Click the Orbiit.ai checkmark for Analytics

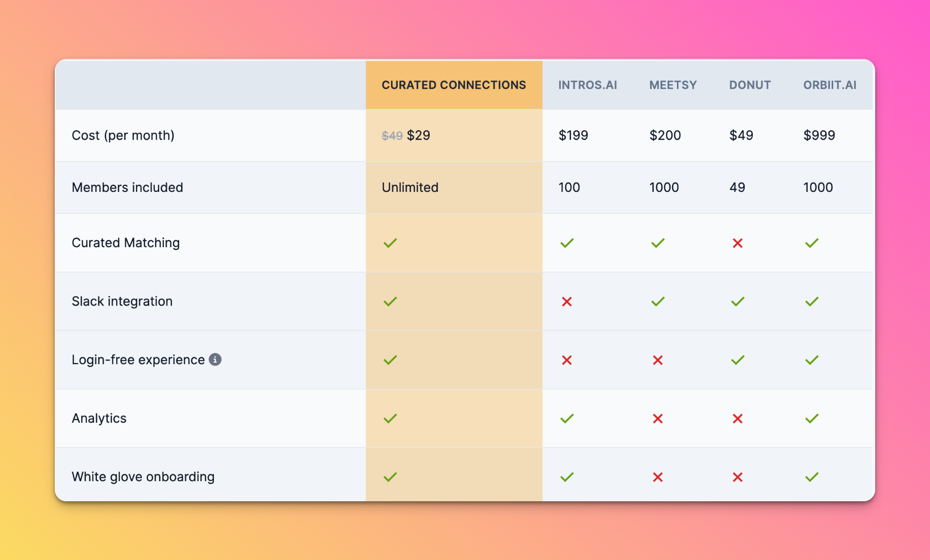coord(812,419)
